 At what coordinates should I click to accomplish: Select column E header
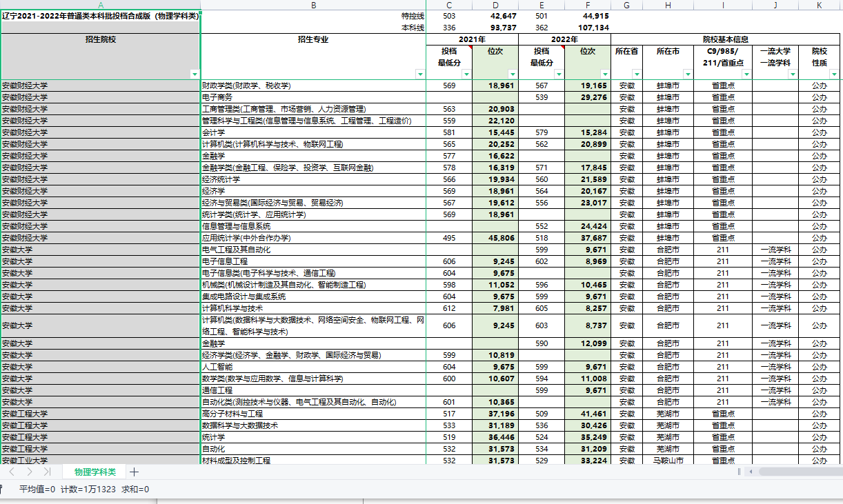tap(542, 5)
